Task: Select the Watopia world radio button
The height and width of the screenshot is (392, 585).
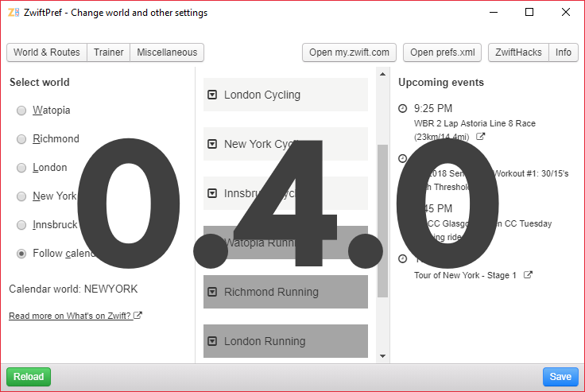Action: pos(21,111)
